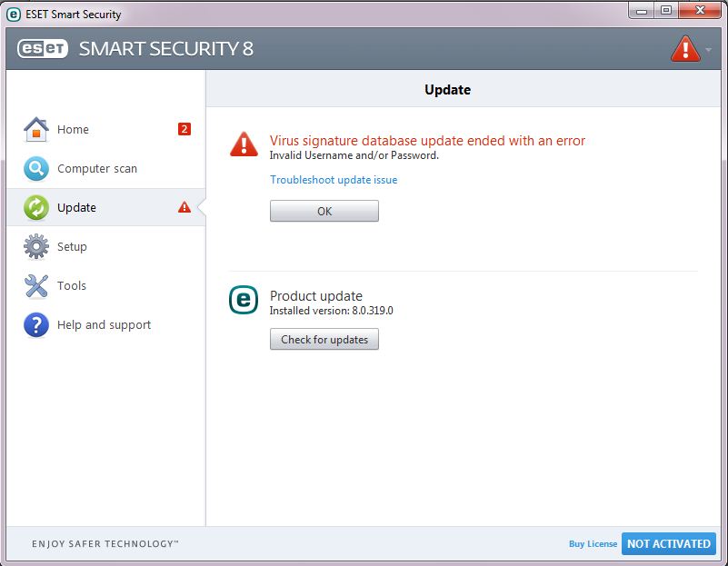This screenshot has height=566, width=728.
Task: Click the Check for updates button
Action: coord(324,340)
